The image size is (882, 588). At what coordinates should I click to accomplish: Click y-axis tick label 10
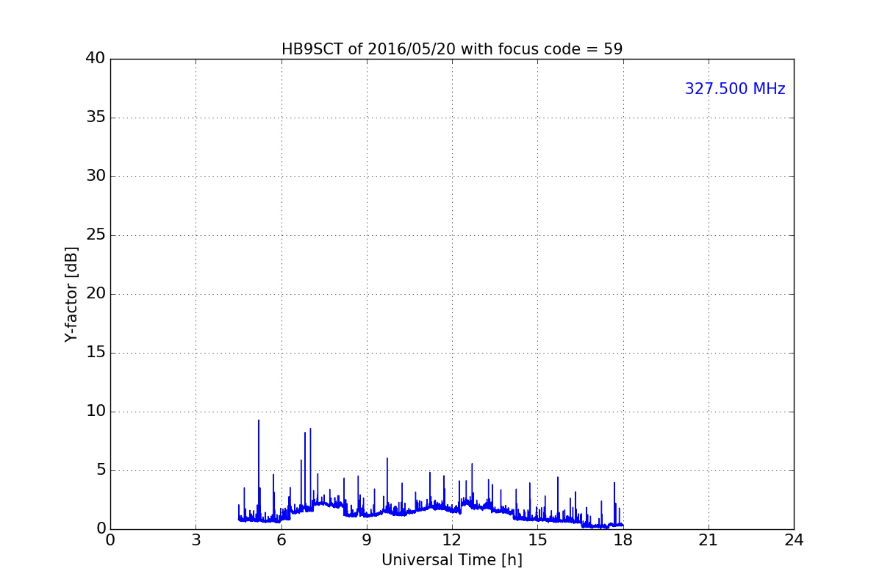click(x=96, y=412)
